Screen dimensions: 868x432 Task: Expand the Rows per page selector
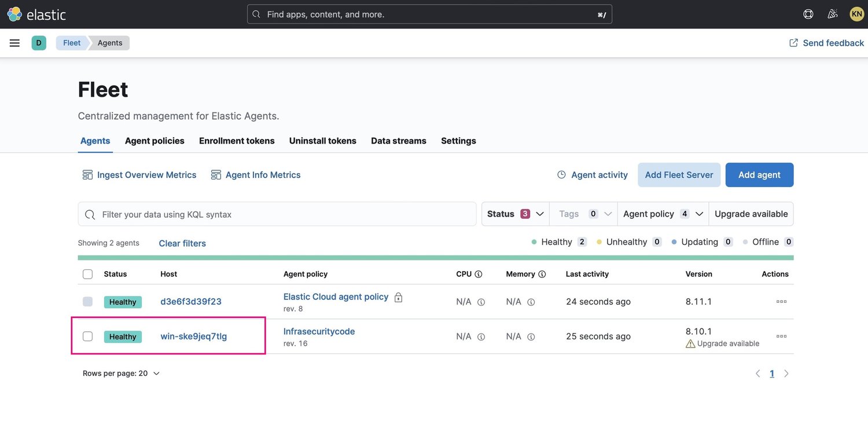click(x=120, y=372)
